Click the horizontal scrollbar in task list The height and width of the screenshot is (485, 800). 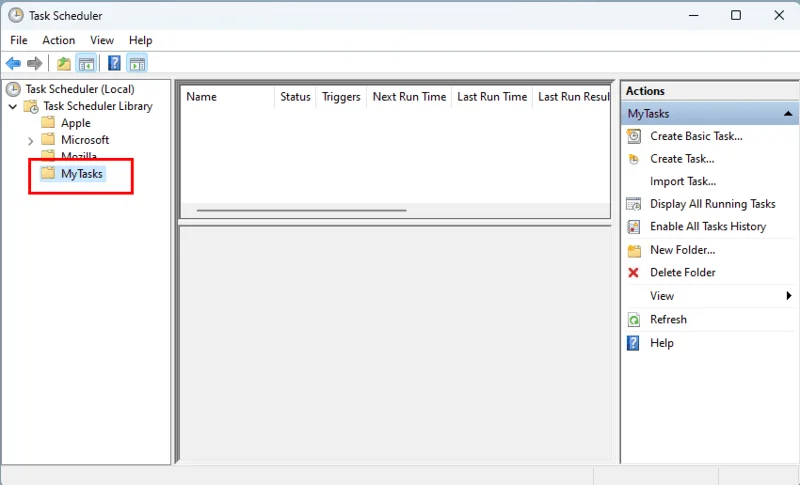click(x=301, y=211)
